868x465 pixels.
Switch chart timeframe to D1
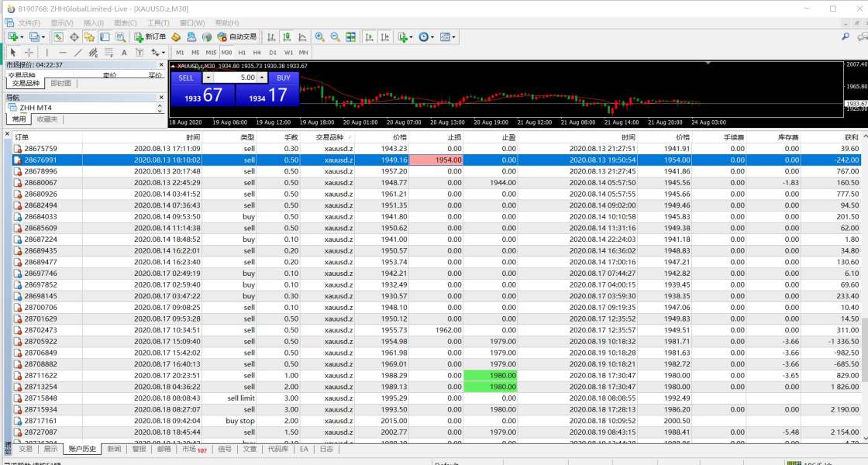(x=270, y=53)
